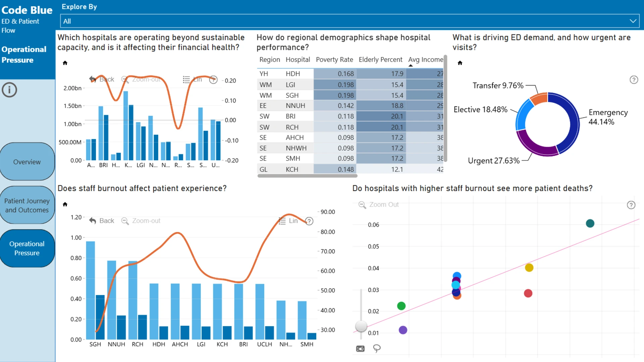This screenshot has width=644, height=362.
Task: Click the home icon above capacity chart
Action: (x=65, y=63)
